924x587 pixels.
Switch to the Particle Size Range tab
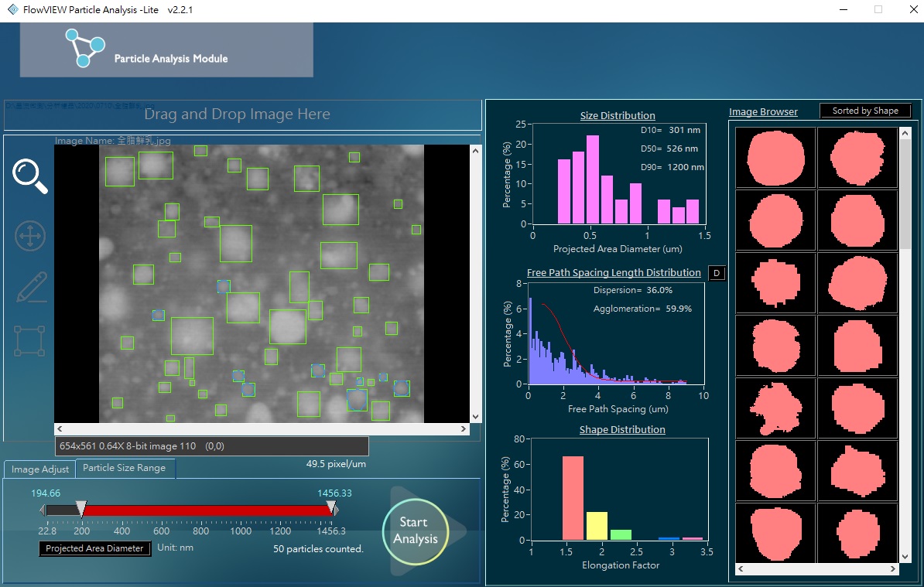(124, 468)
